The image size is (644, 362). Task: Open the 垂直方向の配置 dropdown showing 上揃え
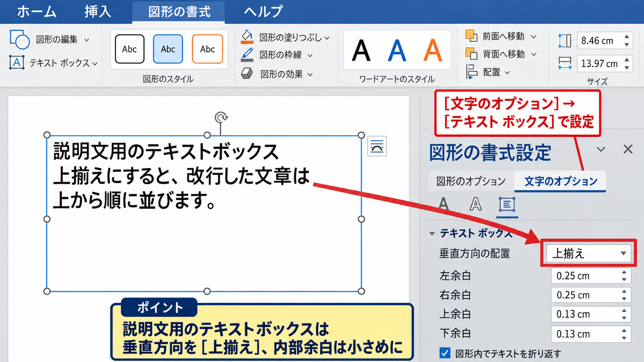(x=589, y=253)
